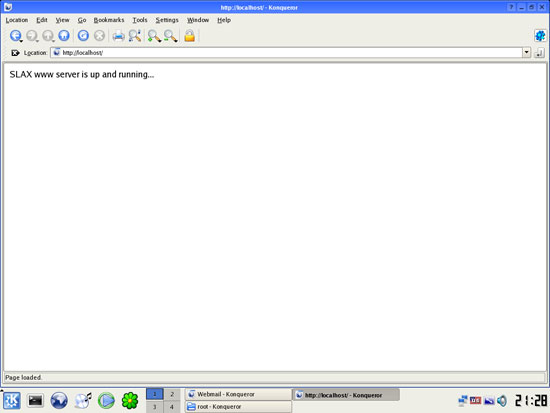The image size is (550, 413).
Task: Switch to Webmail - Konqueror taskbar entry
Action: pyautogui.click(x=238, y=394)
